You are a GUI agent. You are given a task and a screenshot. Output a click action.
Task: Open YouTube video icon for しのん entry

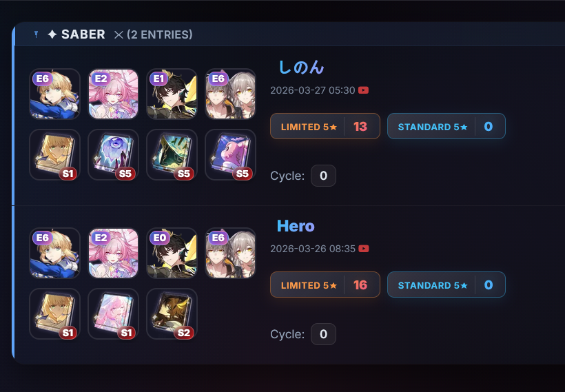click(x=363, y=90)
